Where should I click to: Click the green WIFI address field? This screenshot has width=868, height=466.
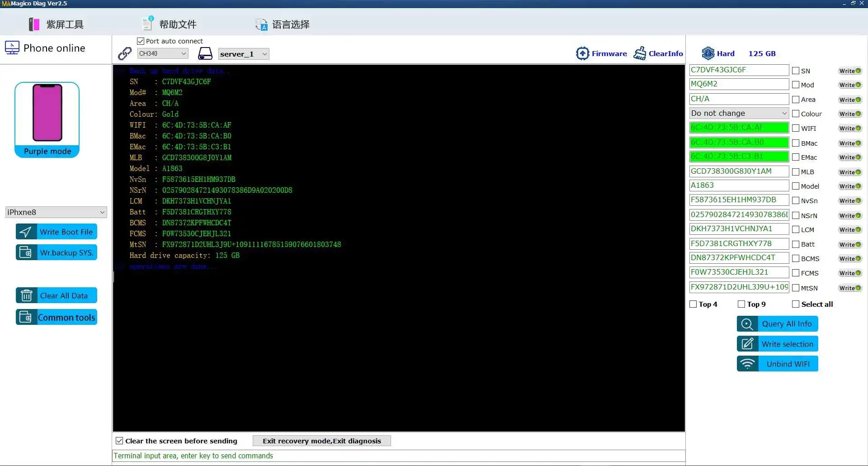coord(739,128)
